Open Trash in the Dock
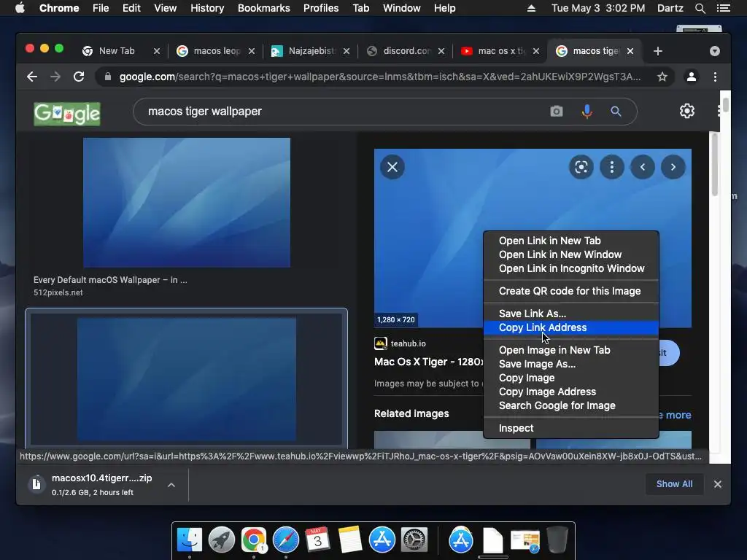The image size is (747, 560). pyautogui.click(x=557, y=540)
